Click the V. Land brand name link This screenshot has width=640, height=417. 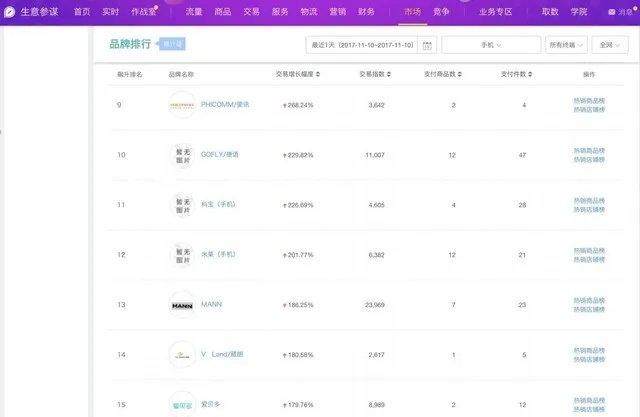tap(222, 354)
